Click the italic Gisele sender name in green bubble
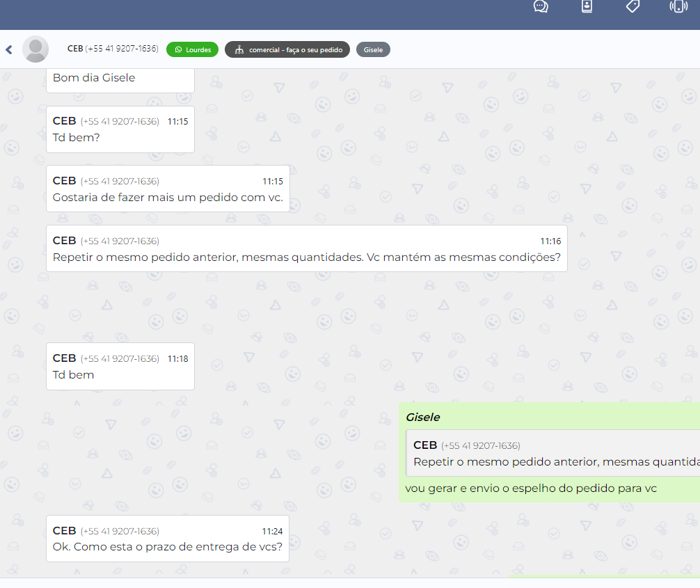This screenshot has height=588, width=700. pyautogui.click(x=423, y=418)
